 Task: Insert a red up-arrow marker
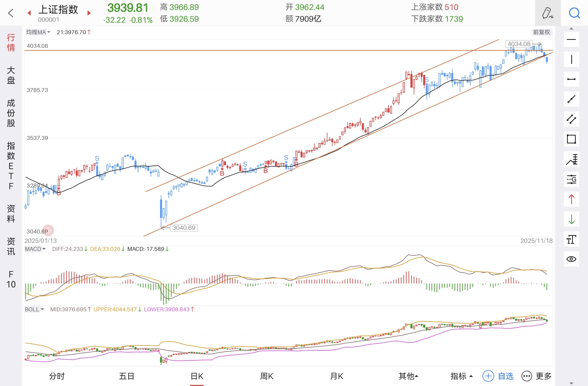point(571,199)
